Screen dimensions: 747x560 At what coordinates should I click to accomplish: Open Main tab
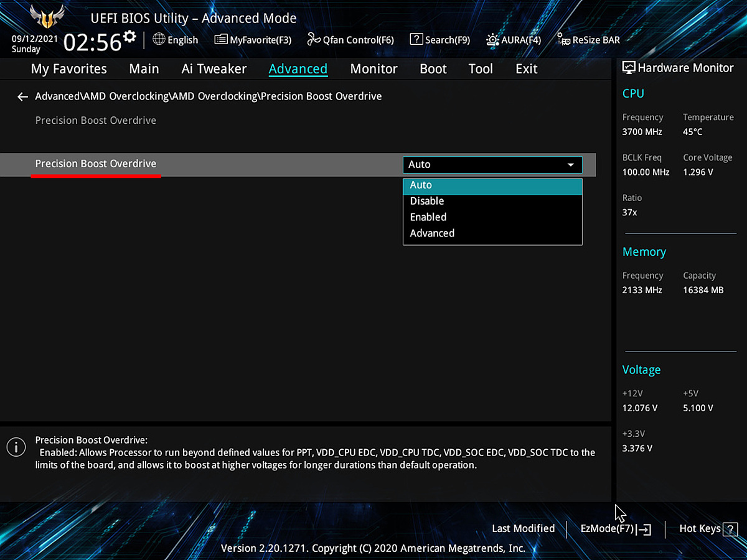click(x=144, y=69)
